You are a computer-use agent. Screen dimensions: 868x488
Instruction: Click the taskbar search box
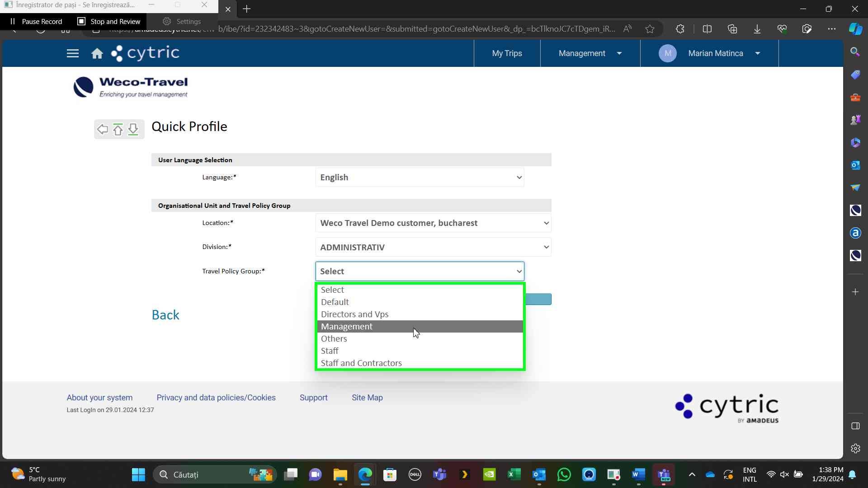point(215,474)
